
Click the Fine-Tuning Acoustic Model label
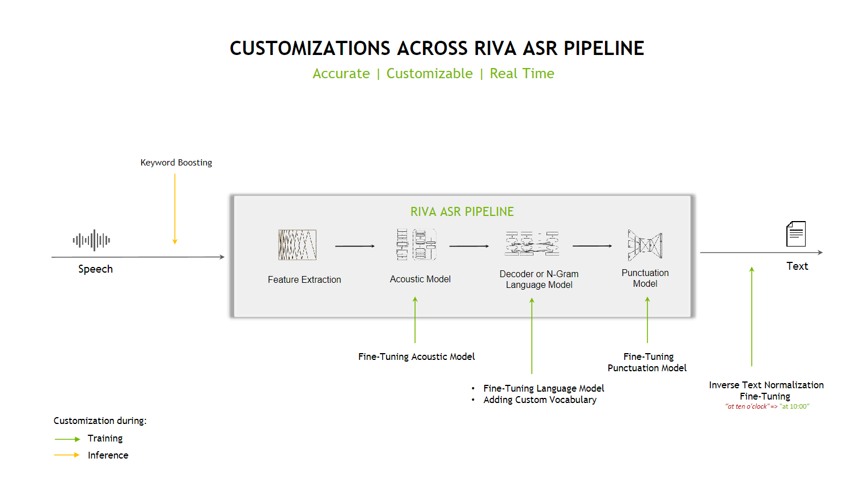416,357
